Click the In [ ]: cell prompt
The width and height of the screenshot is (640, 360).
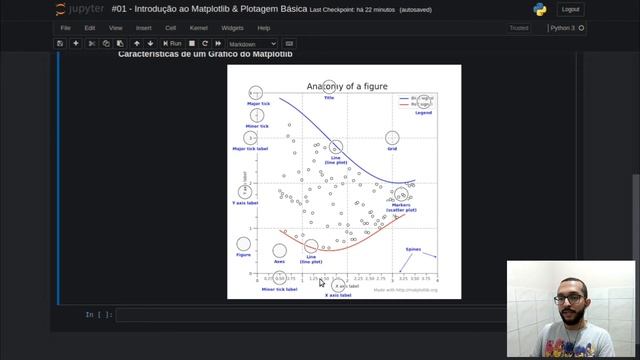[x=98, y=315]
